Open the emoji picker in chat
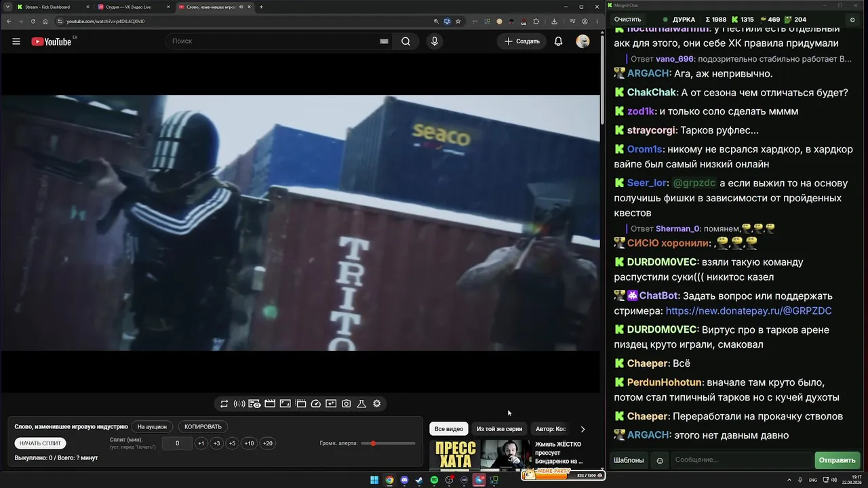The height and width of the screenshot is (488, 868). 660,461
